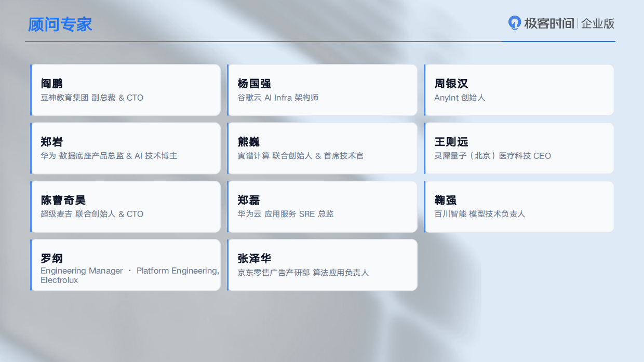Screen dimensions: 644x362
Task: Select the name 郑岩
Action: tap(52, 142)
